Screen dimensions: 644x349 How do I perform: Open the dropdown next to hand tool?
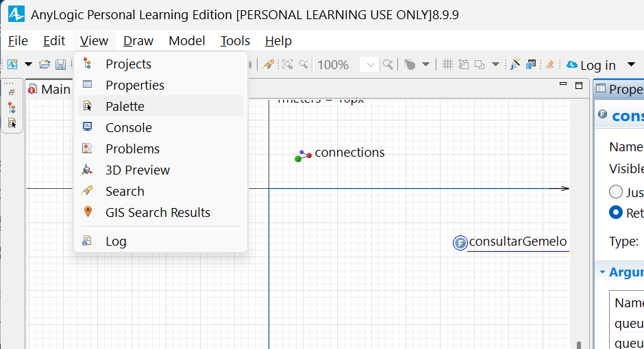(426, 64)
